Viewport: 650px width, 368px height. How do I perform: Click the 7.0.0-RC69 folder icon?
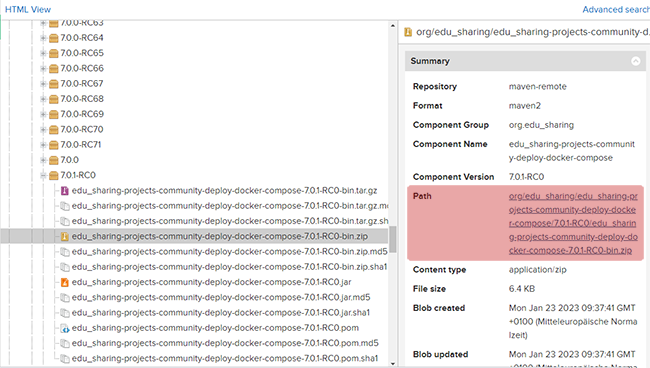[53, 115]
